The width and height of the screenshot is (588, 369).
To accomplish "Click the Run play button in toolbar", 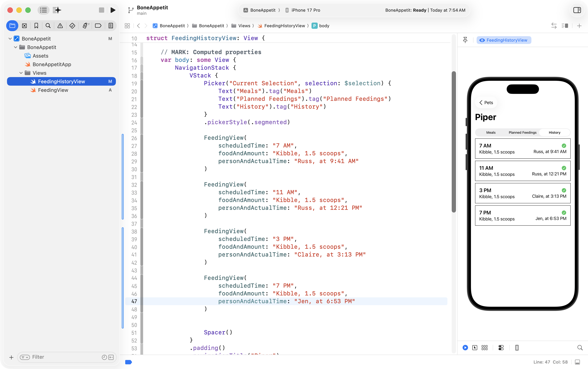I will (113, 10).
